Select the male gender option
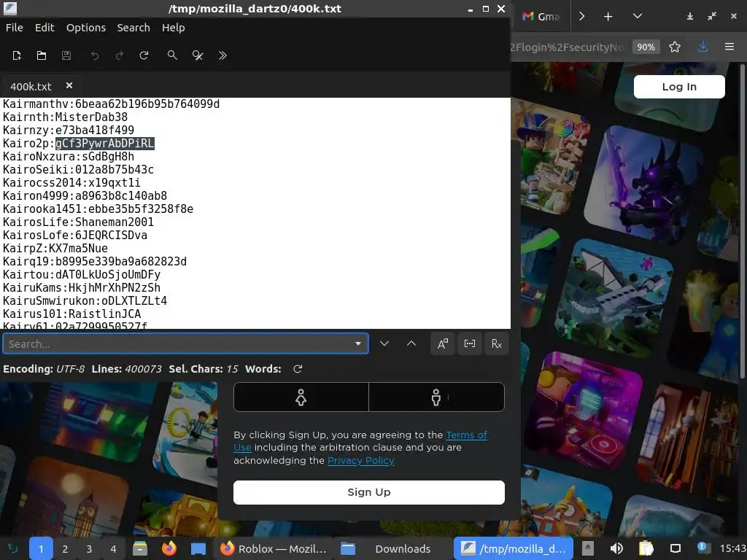 [436, 397]
